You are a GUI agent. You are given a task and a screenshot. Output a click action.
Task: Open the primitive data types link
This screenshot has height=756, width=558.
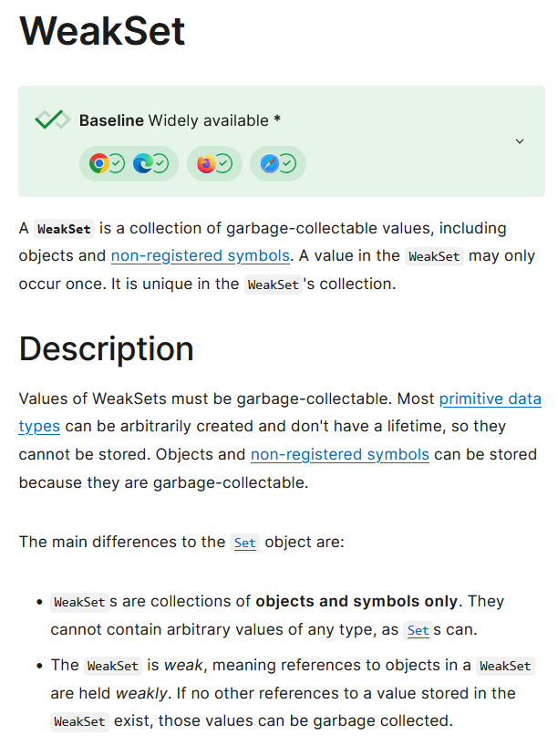click(x=280, y=413)
